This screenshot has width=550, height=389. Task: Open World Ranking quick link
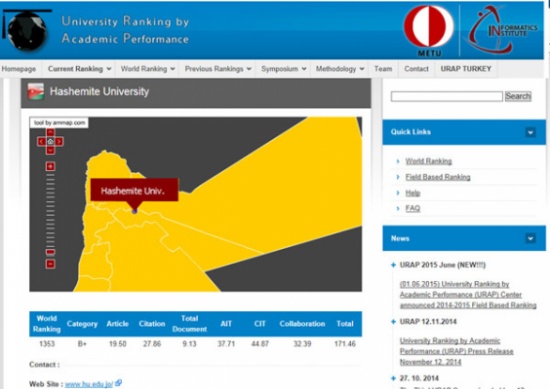[428, 161]
